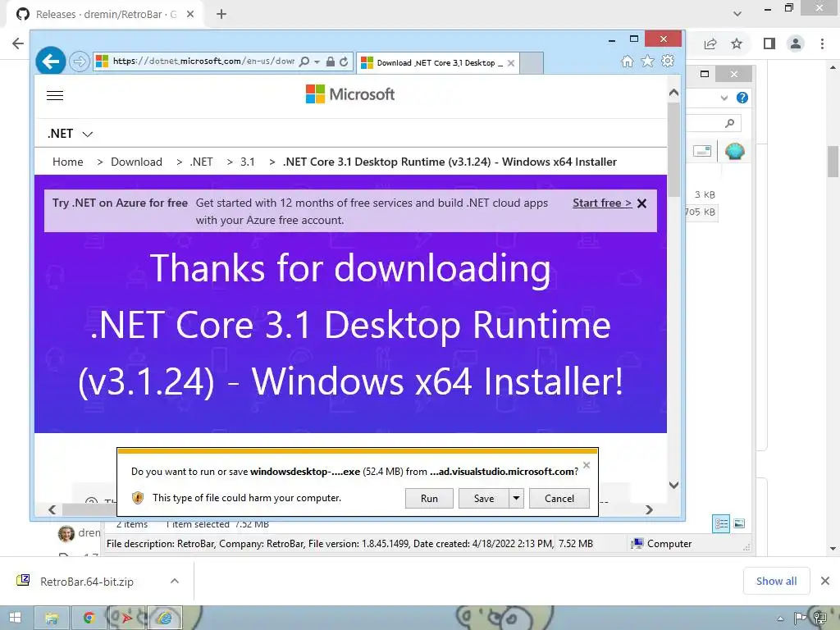This screenshot has width=840, height=630.
Task: Open a new Chrome tab with plus
Action: click(x=221, y=15)
